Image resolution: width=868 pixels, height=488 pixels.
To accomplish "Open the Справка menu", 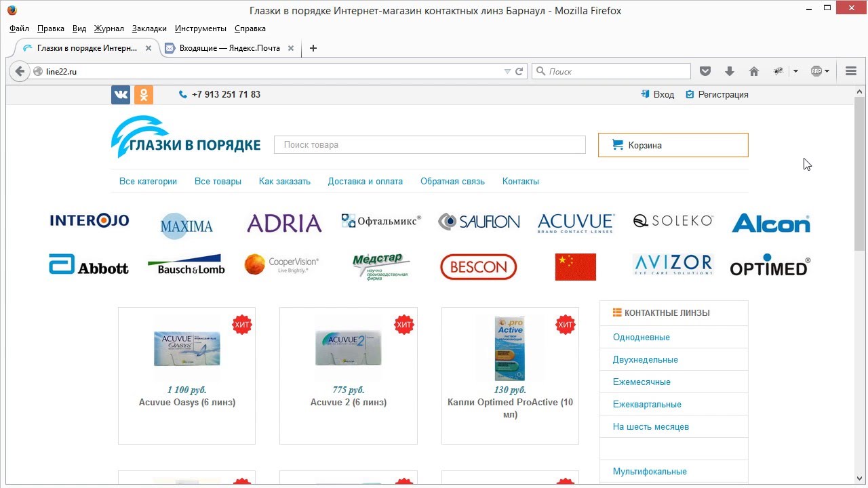I will [x=250, y=28].
